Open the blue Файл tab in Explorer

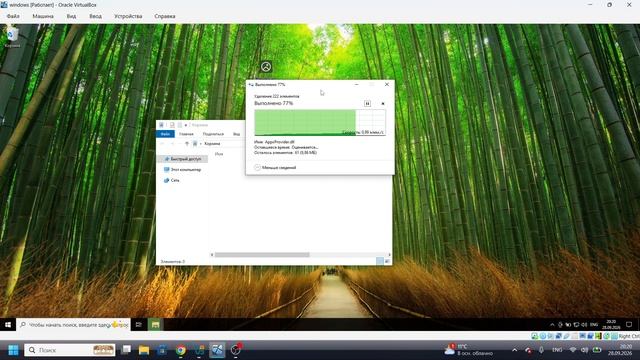165,134
